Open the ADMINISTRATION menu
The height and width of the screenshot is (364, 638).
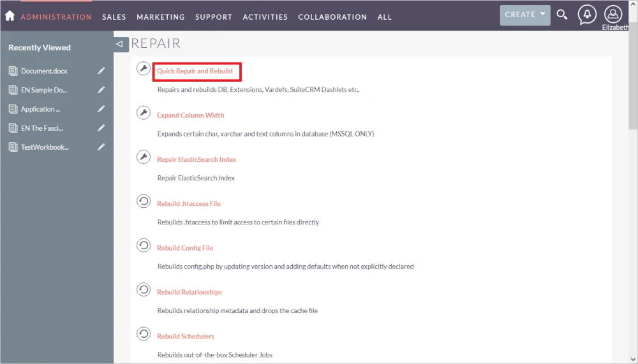[x=56, y=17]
